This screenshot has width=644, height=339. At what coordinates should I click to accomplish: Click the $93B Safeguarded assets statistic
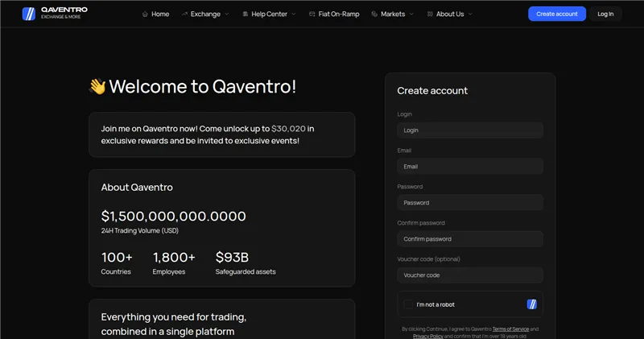coord(246,263)
